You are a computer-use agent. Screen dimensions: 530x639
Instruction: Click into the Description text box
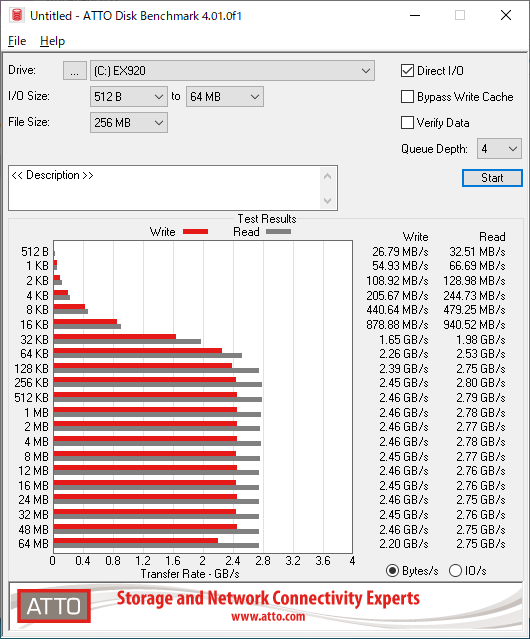click(165, 188)
